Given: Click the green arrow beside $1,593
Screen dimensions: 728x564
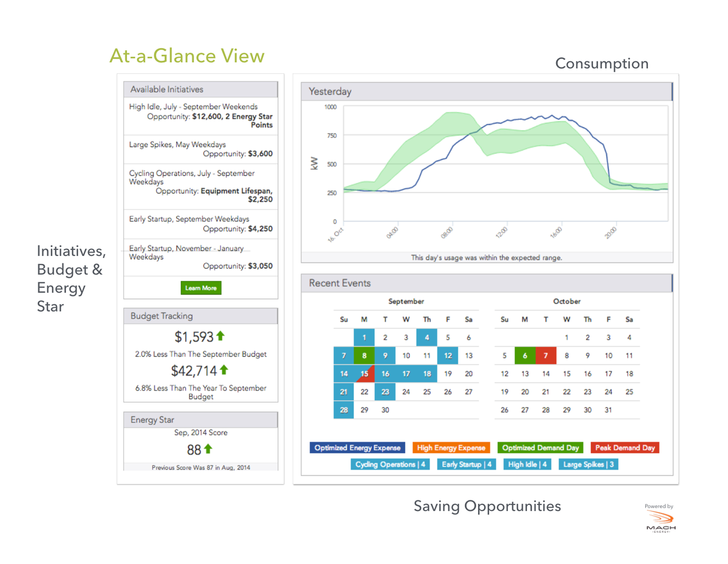Looking at the screenshot, I should [220, 336].
